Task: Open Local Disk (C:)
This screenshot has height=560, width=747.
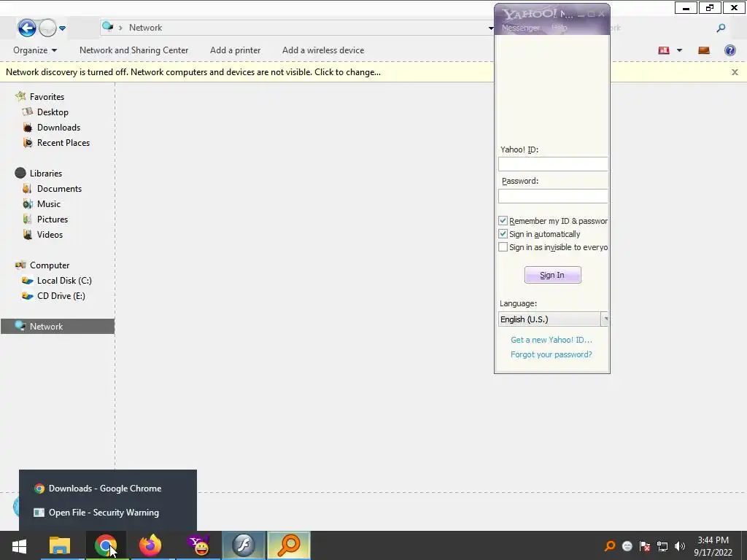Action: [x=64, y=281]
